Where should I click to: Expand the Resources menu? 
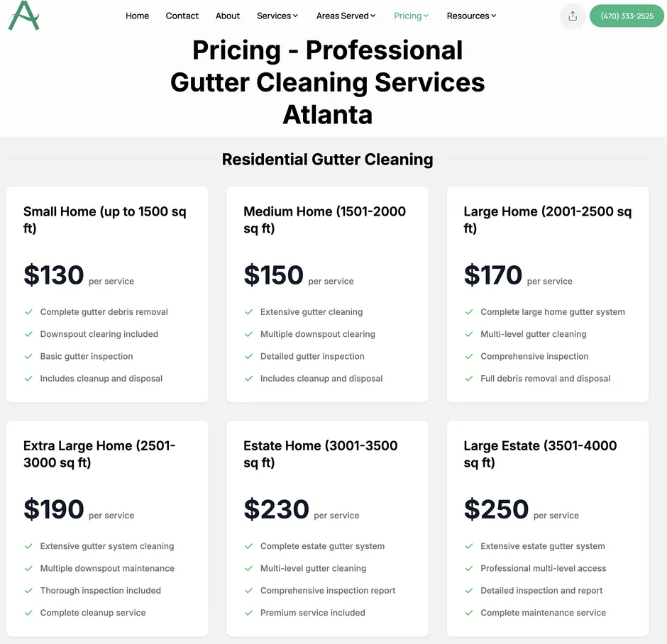(x=471, y=16)
